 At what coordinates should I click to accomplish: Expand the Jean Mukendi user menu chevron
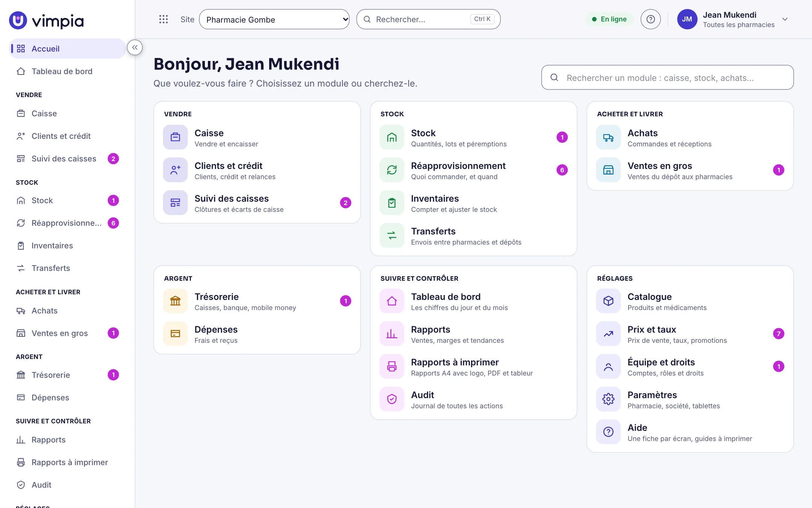785,19
